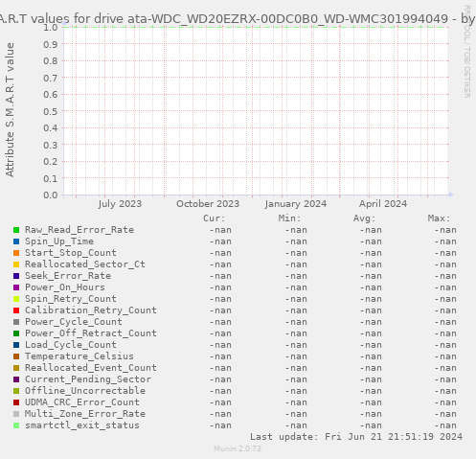Click the Attribute S.M.A.R.T value axis label

point(10,110)
